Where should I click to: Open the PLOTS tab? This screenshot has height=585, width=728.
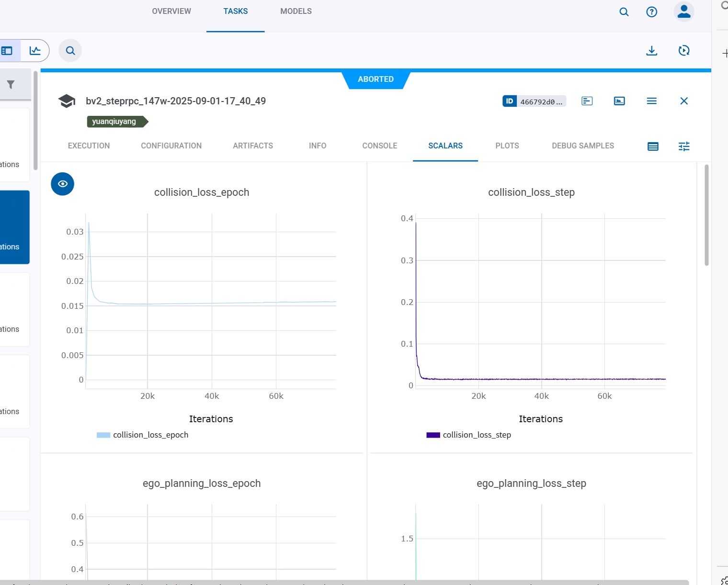507,146
